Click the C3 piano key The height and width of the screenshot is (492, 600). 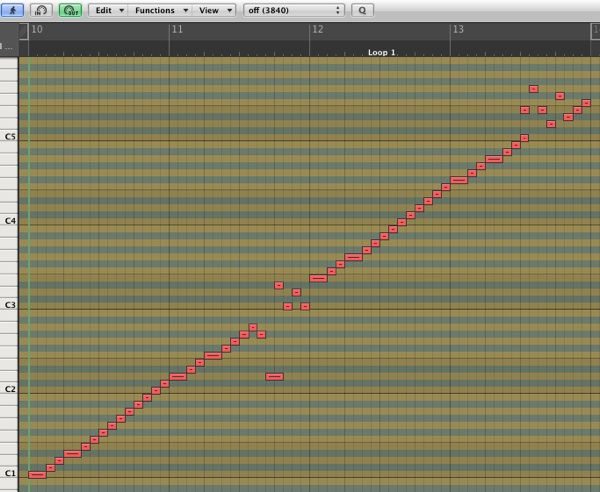[x=9, y=305]
